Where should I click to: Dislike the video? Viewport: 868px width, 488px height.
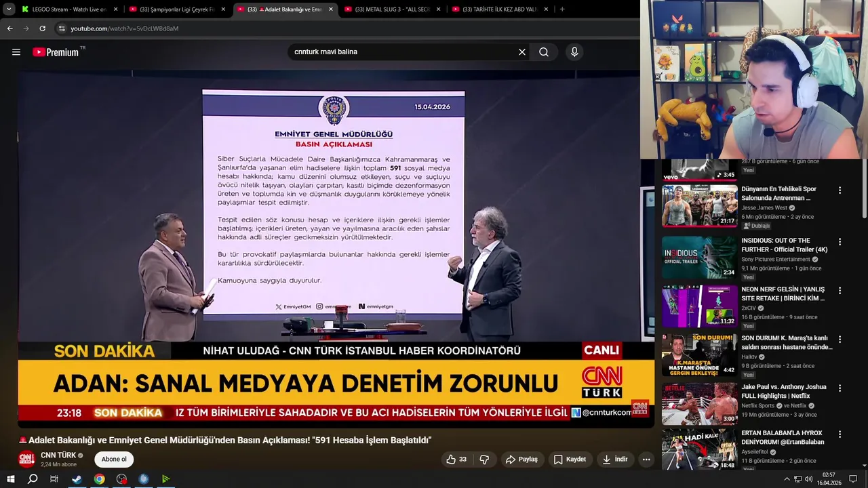(484, 460)
